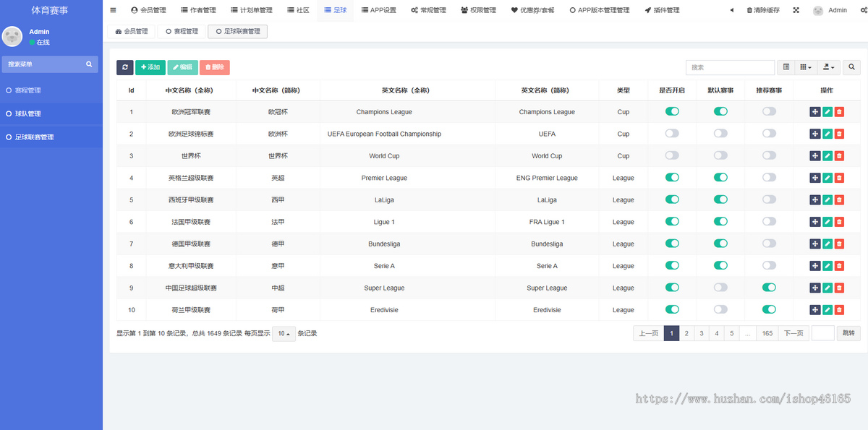Delete the 法国甲级联赛 row via trash icon

839,222
